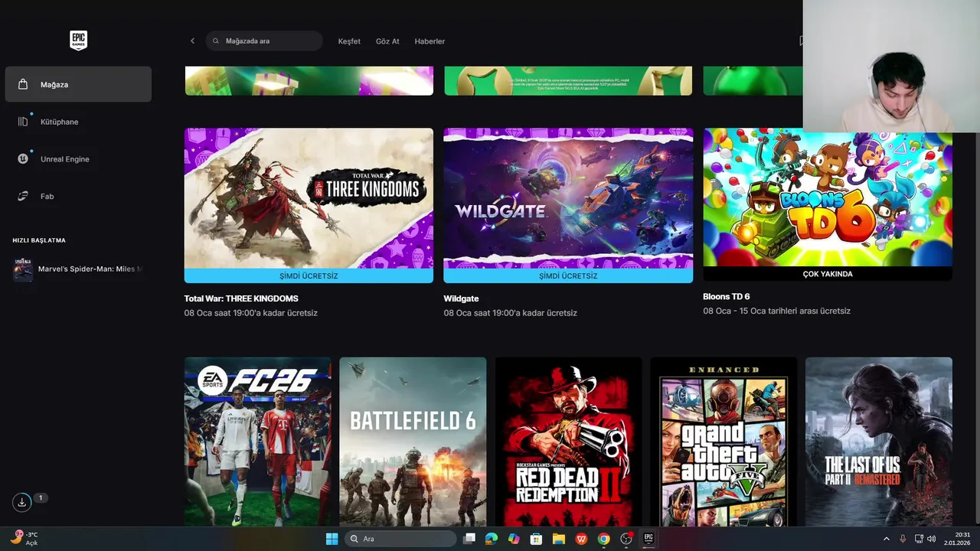
Task: Click Total War: THREE KINGDOMS title text
Action: click(241, 298)
